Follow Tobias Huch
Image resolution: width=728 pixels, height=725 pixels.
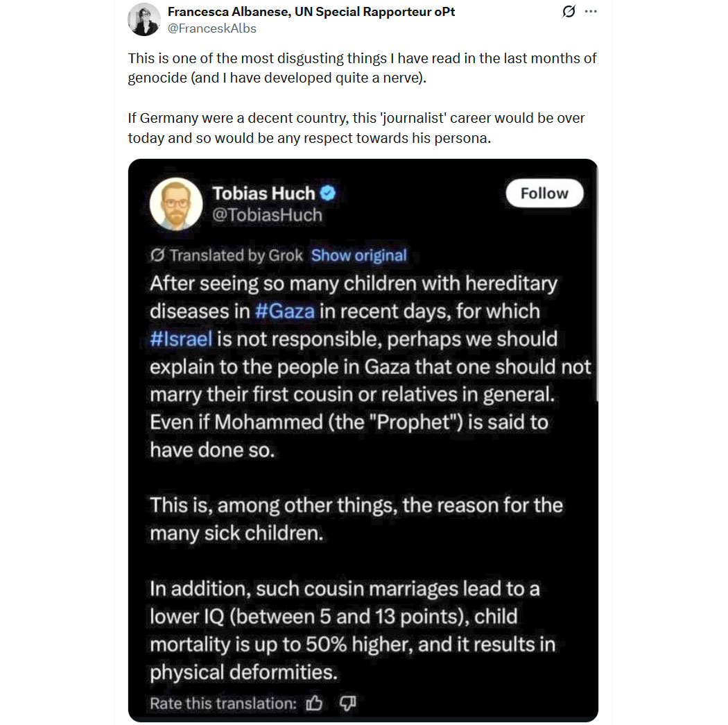[544, 193]
